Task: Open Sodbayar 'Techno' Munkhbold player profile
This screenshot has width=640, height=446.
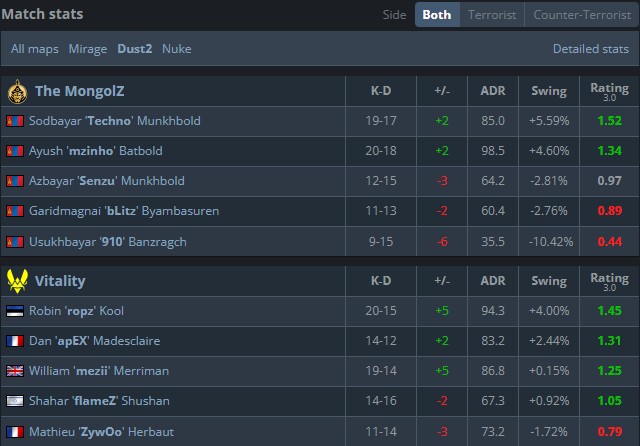Action: [x=115, y=121]
